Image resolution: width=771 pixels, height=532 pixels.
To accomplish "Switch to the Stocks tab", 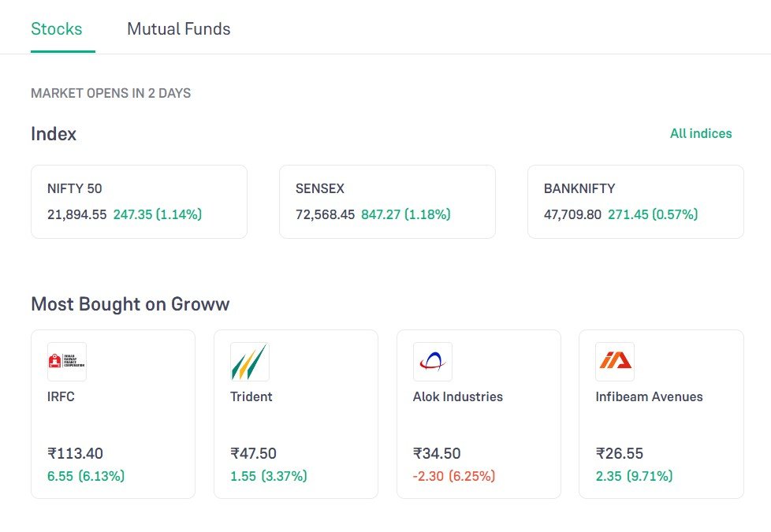I will pos(57,29).
